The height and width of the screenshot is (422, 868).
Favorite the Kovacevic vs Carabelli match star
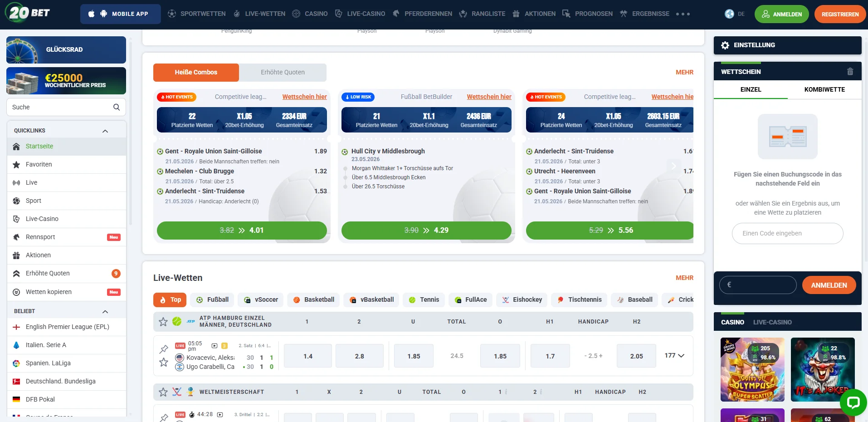click(x=164, y=362)
